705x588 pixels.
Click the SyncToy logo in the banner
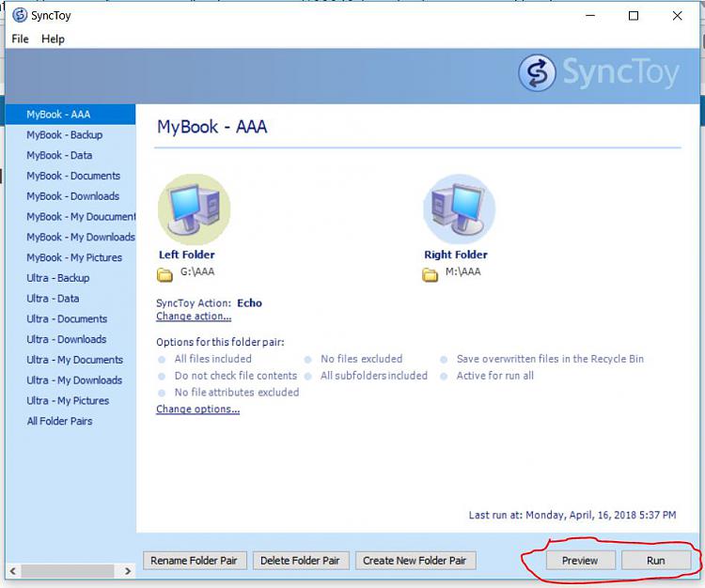point(599,72)
